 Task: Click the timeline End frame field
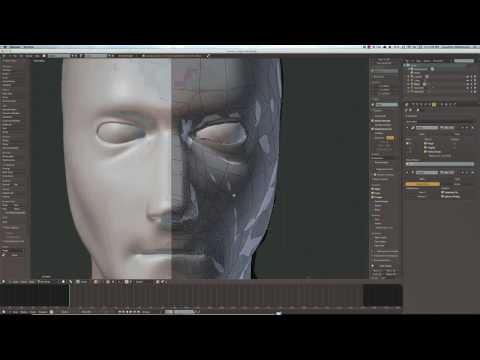pos(86,312)
